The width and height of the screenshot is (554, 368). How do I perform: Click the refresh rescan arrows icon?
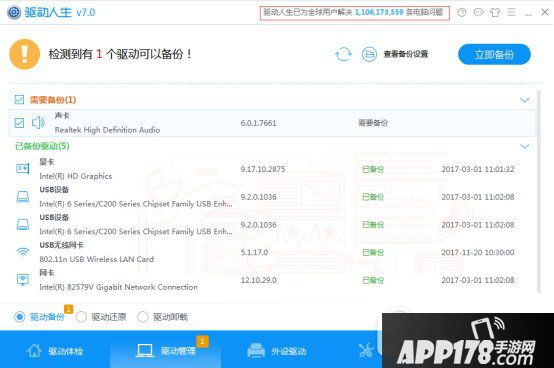pyautogui.click(x=343, y=54)
